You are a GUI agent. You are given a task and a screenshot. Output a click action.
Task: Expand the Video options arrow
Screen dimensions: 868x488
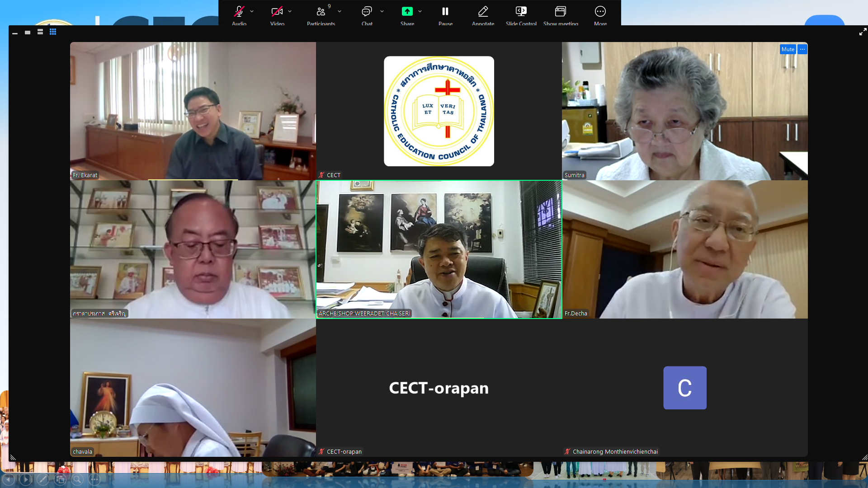pos(290,11)
